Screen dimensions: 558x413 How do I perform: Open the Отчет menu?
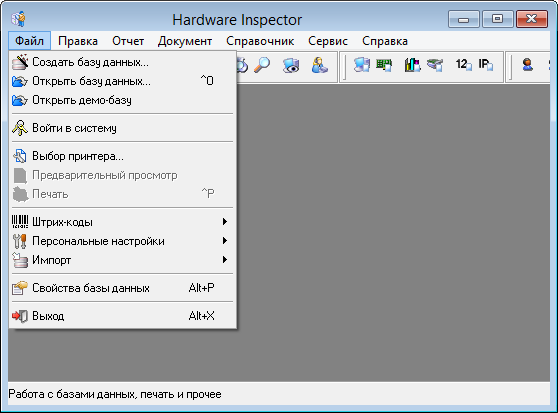(128, 41)
